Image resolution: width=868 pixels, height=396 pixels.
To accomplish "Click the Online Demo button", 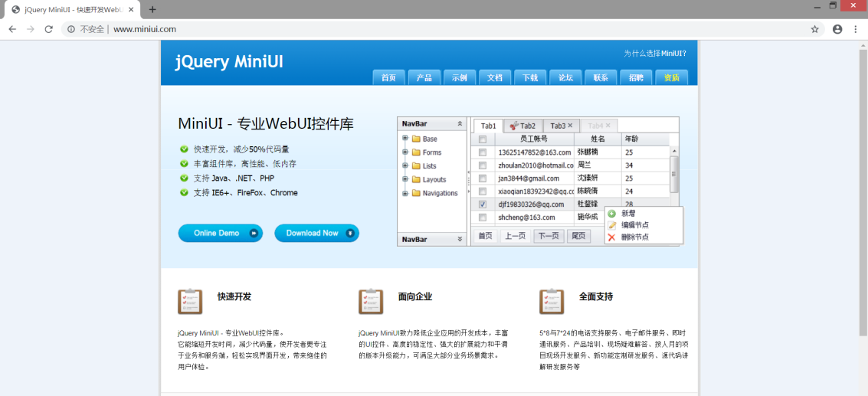I will [220, 233].
